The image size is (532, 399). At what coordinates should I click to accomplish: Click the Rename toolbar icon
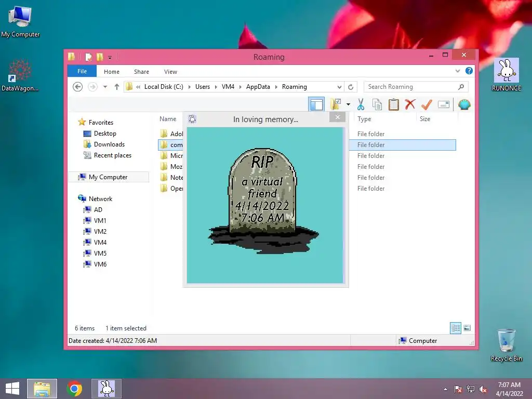coord(444,104)
